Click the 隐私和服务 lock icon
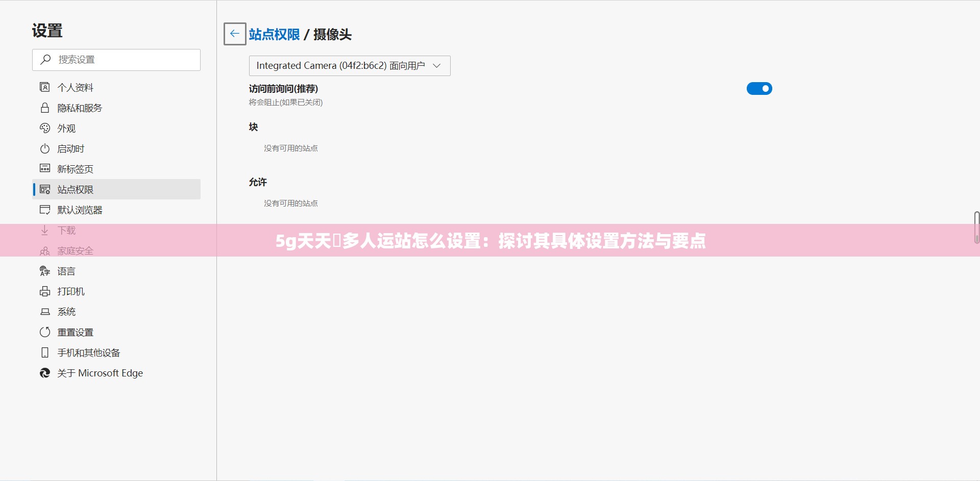The width and height of the screenshot is (980, 481). (x=45, y=108)
